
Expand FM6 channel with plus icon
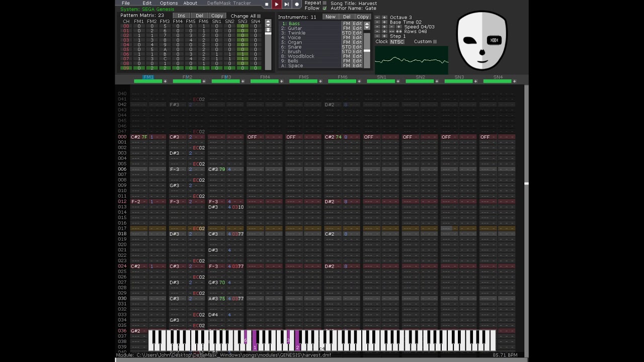coord(359,81)
